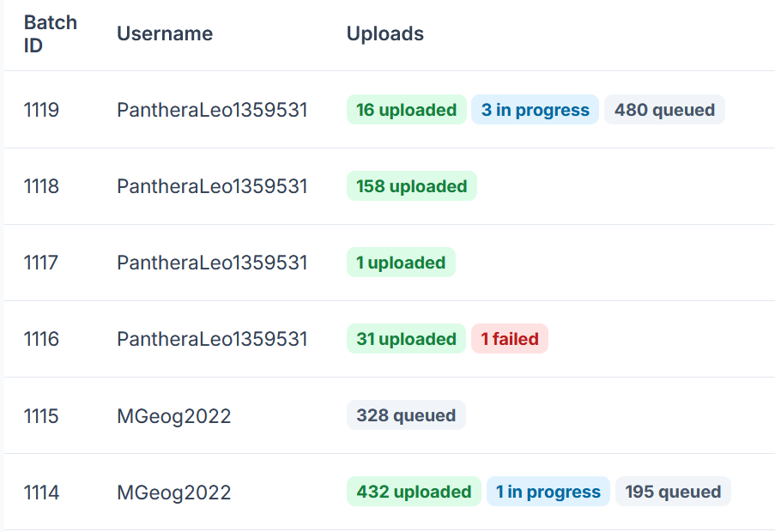Select the "195 queued" badge
775x532 pixels.
(x=673, y=492)
